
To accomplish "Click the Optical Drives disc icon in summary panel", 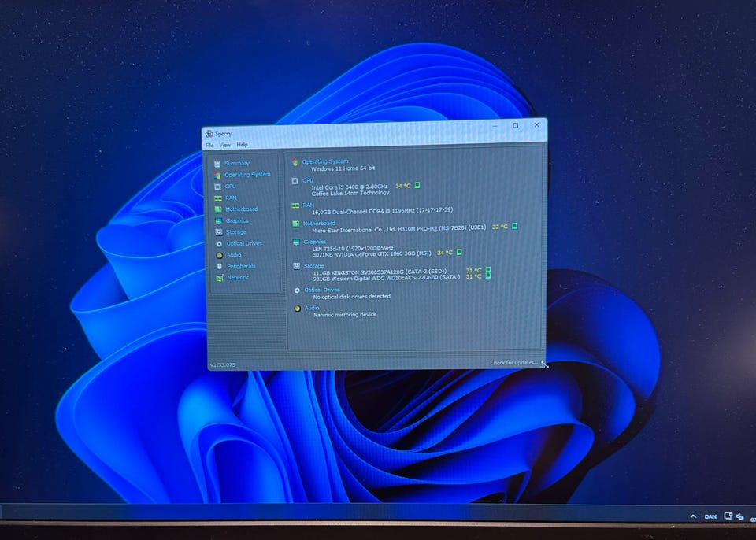I will [x=297, y=290].
